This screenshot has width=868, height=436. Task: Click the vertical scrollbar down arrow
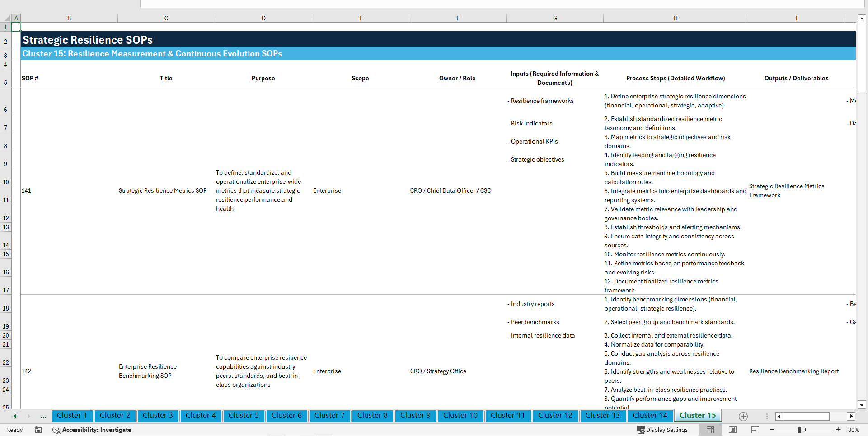(862, 405)
